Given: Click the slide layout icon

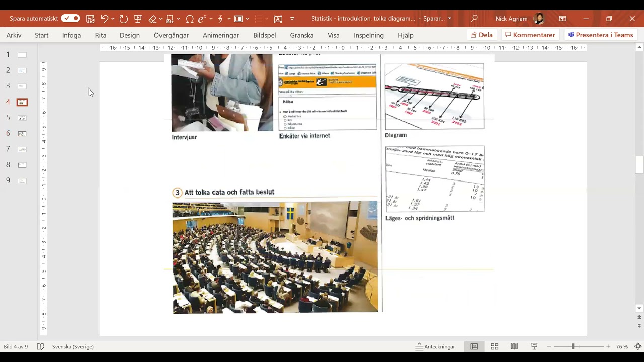Looking at the screenshot, I should click(x=238, y=19).
